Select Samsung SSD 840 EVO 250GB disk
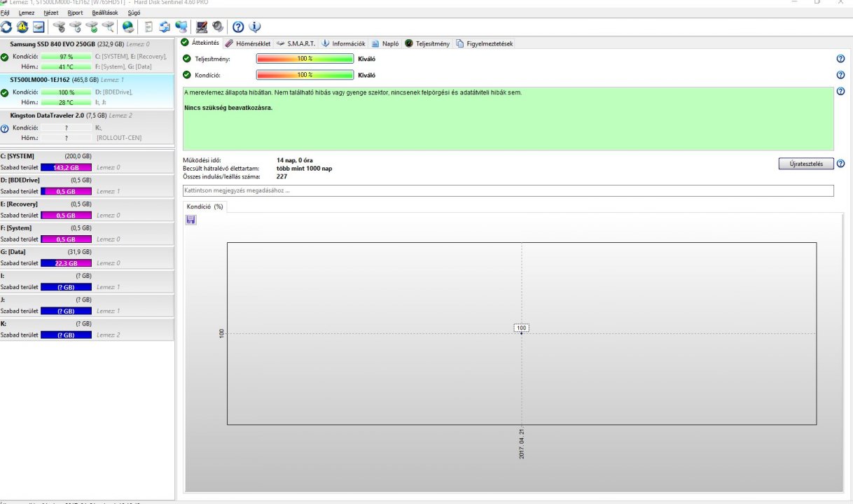The width and height of the screenshot is (853, 504). [87, 56]
